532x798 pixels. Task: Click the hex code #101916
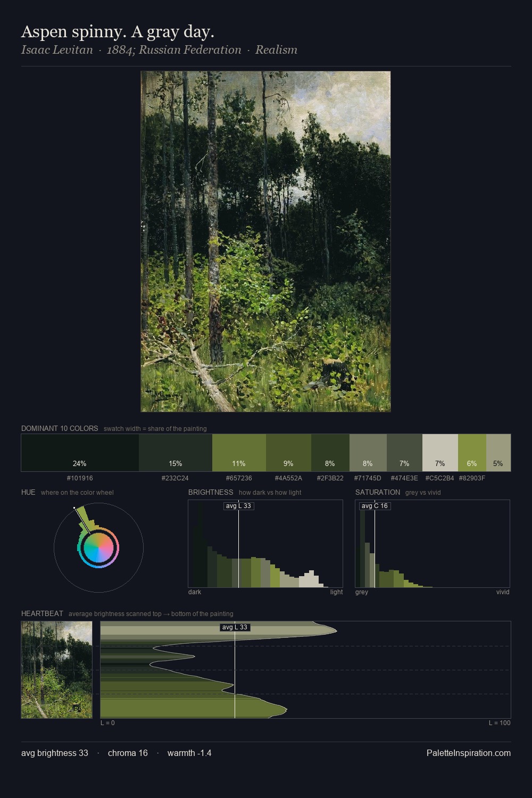80,478
